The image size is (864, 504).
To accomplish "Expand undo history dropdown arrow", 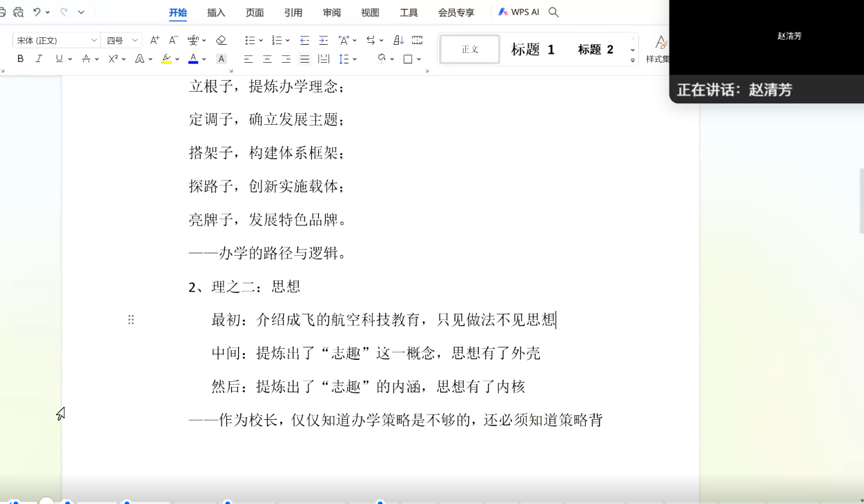I will 48,12.
